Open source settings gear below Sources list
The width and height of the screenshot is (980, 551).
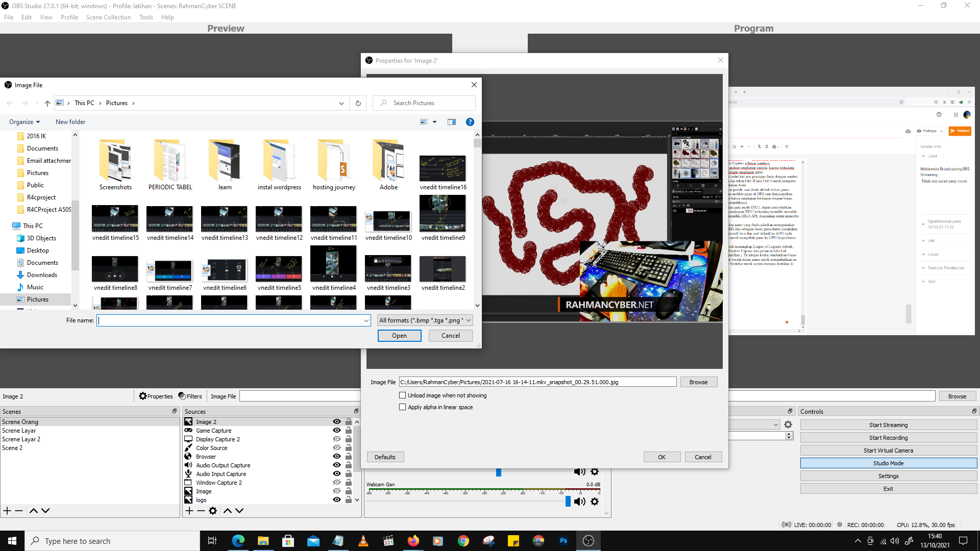click(x=213, y=511)
